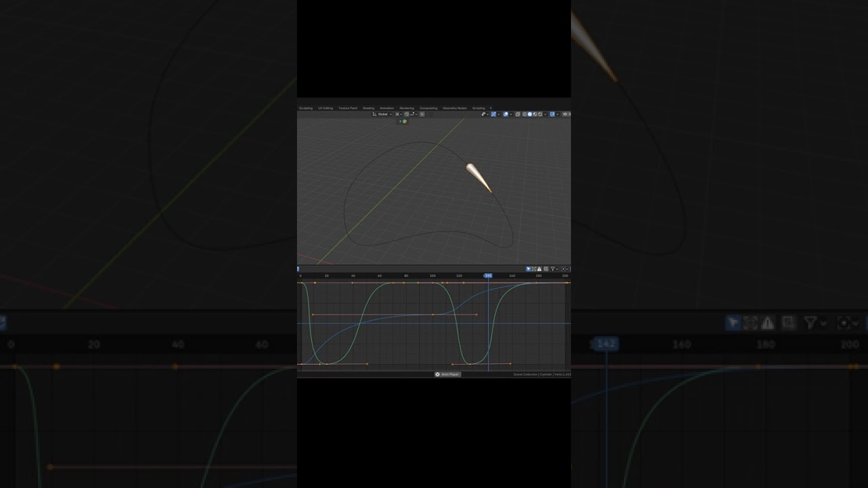Viewport: 868px width, 488px height.
Task: Toggle viewport gizmos display
Action: point(494,114)
